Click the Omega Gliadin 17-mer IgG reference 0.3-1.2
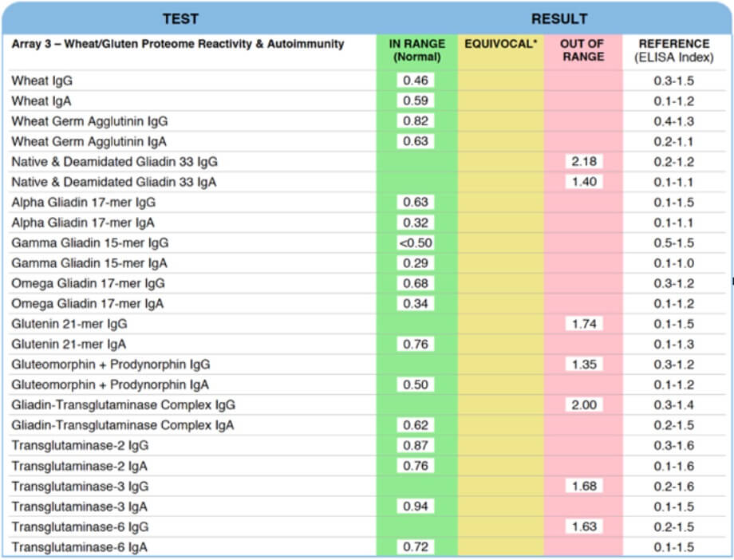This screenshot has height=560, width=734. 673,283
